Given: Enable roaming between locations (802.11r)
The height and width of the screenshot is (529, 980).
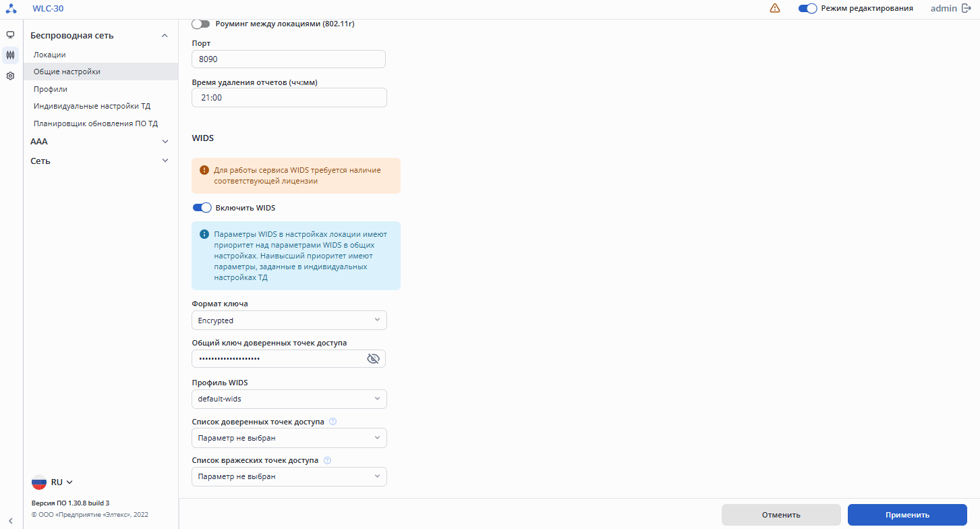Looking at the screenshot, I should pos(201,24).
